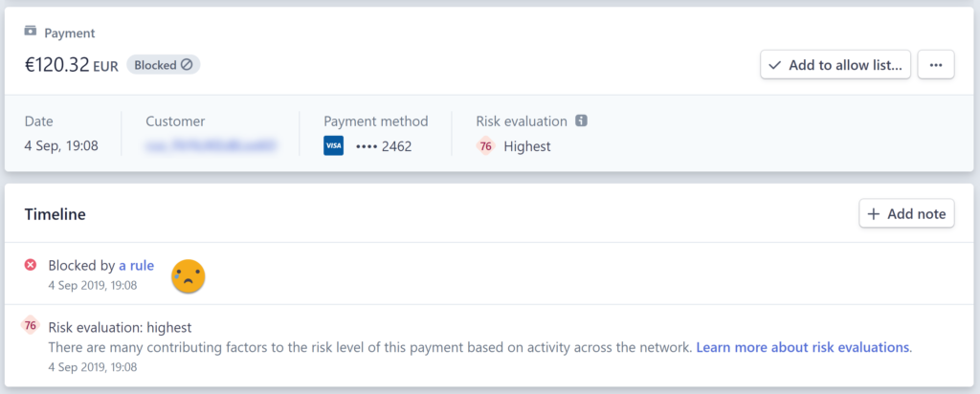Click the Timeline section heading
The width and height of the screenshot is (980, 394).
coord(55,214)
